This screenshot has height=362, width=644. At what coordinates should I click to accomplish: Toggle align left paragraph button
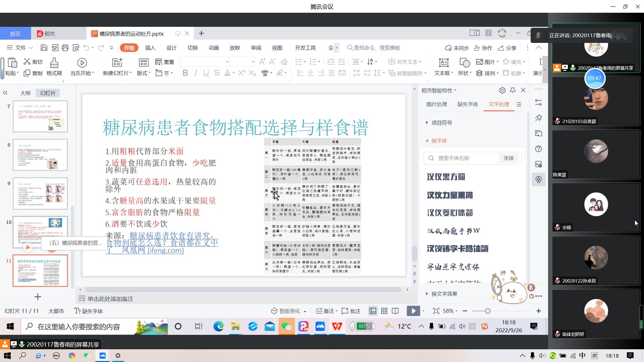coord(300,73)
